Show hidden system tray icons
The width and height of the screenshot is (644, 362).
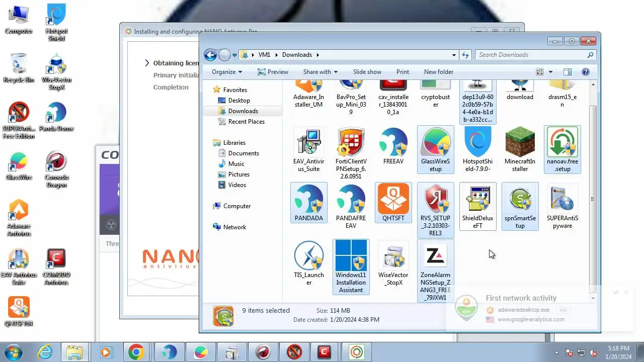(x=556, y=352)
